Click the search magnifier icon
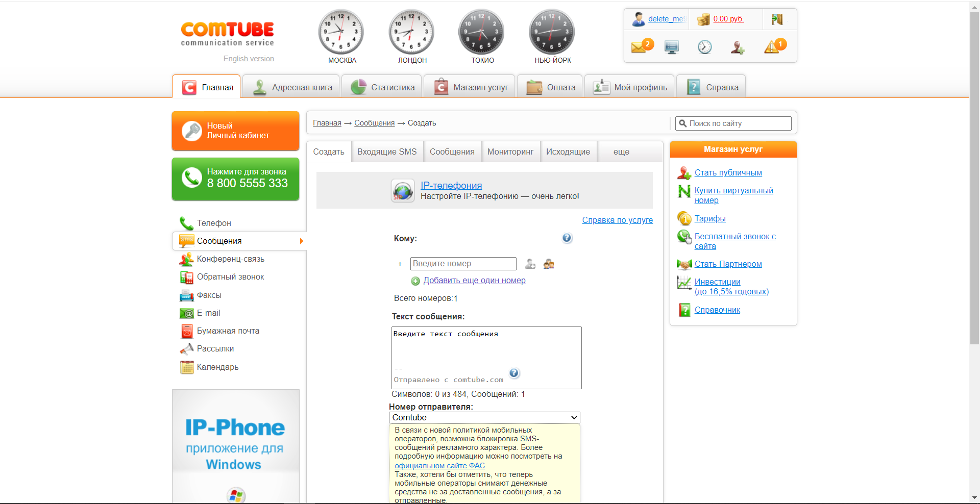Screen dimensions: 980x504 (x=683, y=123)
